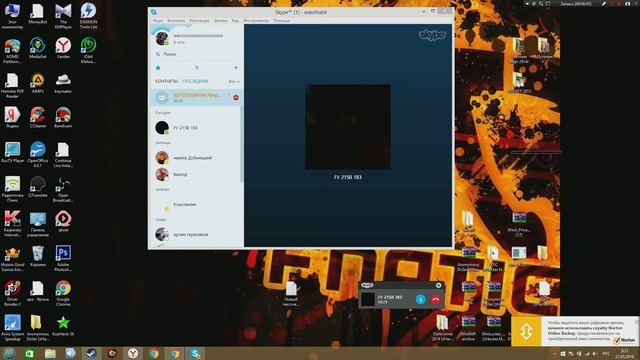Select contact никита Дубинецкий

(196, 158)
